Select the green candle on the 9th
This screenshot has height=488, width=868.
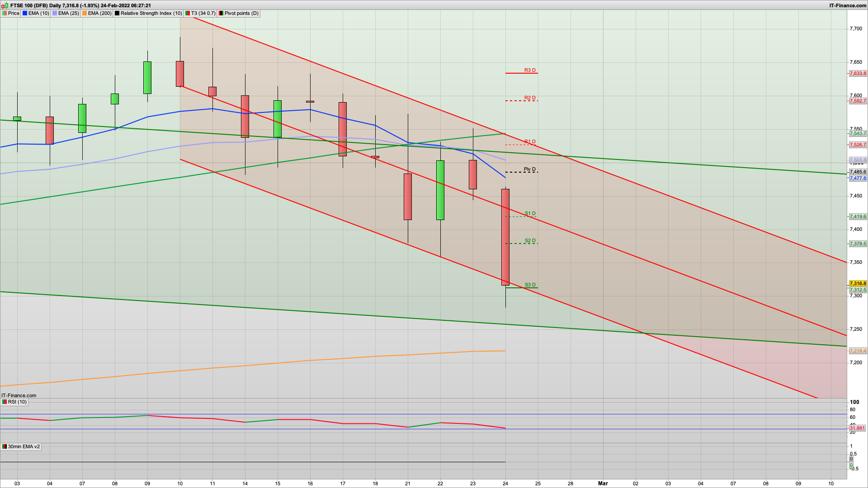point(147,78)
